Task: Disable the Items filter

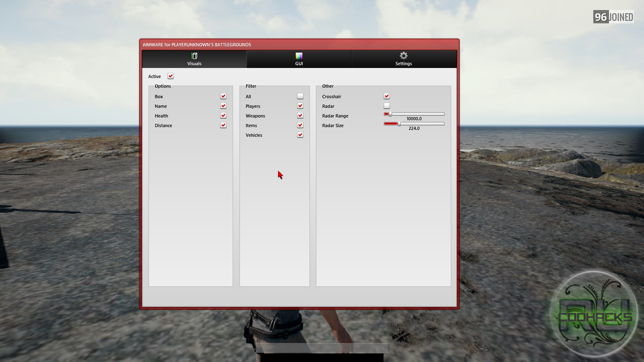Action: (x=300, y=125)
